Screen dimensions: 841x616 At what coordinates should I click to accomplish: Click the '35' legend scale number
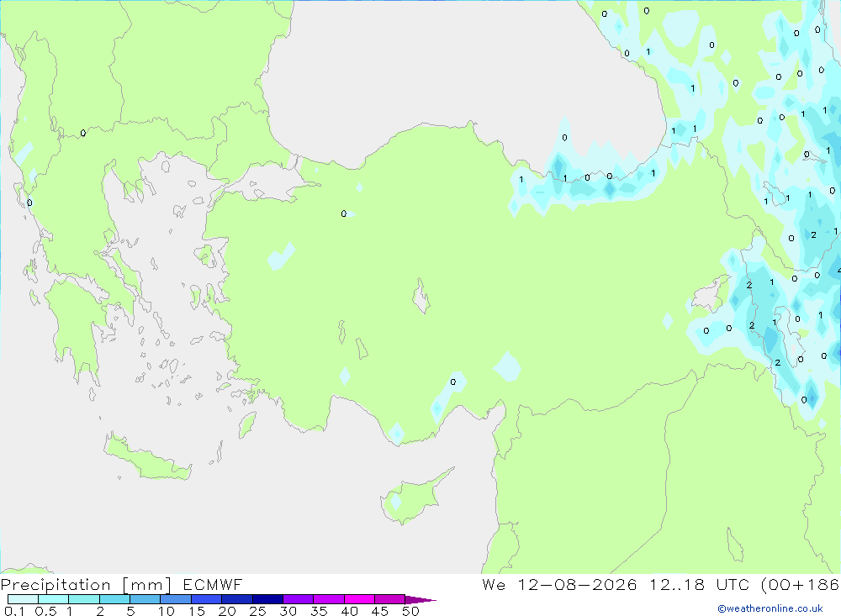(x=319, y=611)
